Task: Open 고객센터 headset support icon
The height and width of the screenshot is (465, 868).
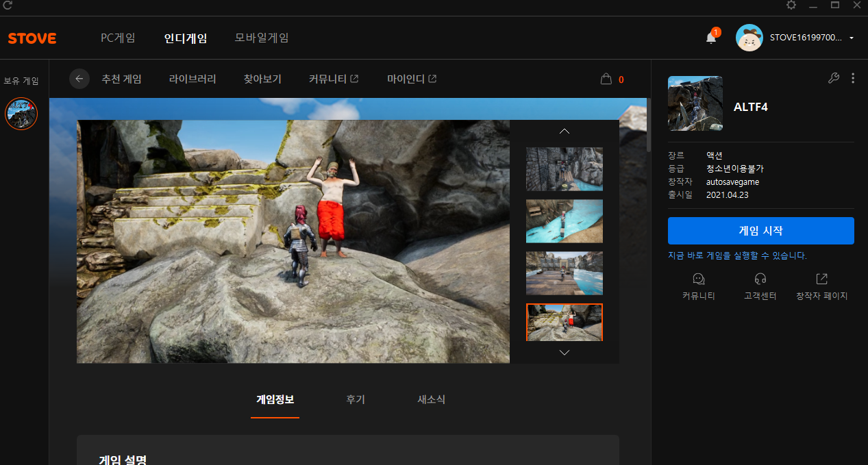Action: tap(760, 279)
